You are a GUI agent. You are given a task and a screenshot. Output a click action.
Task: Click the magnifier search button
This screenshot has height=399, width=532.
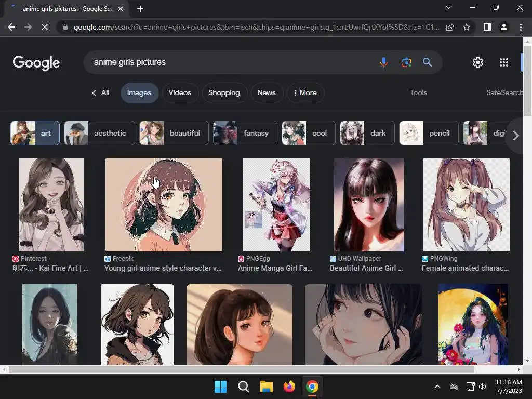pos(427,62)
